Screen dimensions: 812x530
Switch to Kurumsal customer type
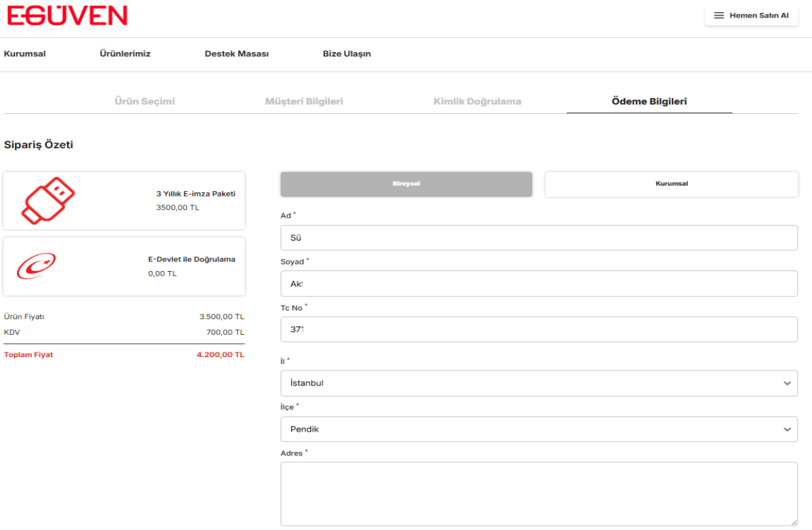click(x=671, y=184)
